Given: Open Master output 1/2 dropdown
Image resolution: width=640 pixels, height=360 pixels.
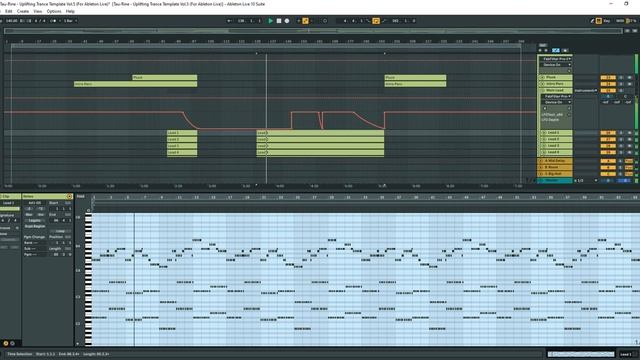Looking at the screenshot, I should (x=586, y=180).
